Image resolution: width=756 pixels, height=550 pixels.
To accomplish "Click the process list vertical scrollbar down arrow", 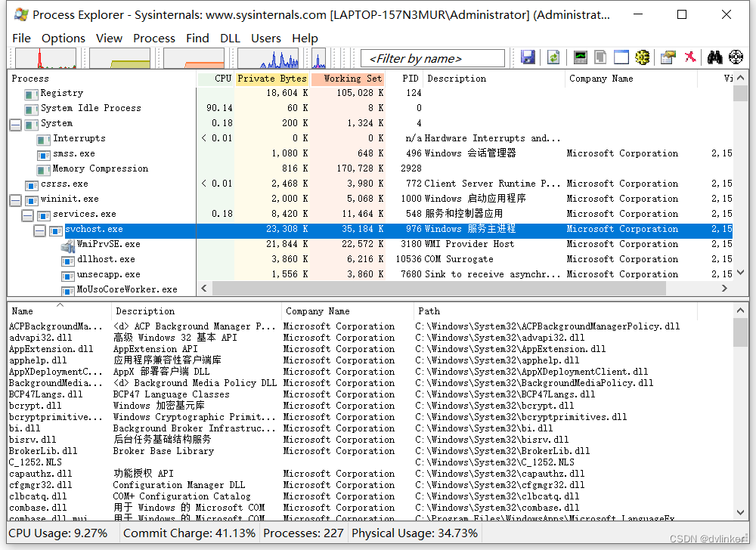I will [741, 272].
